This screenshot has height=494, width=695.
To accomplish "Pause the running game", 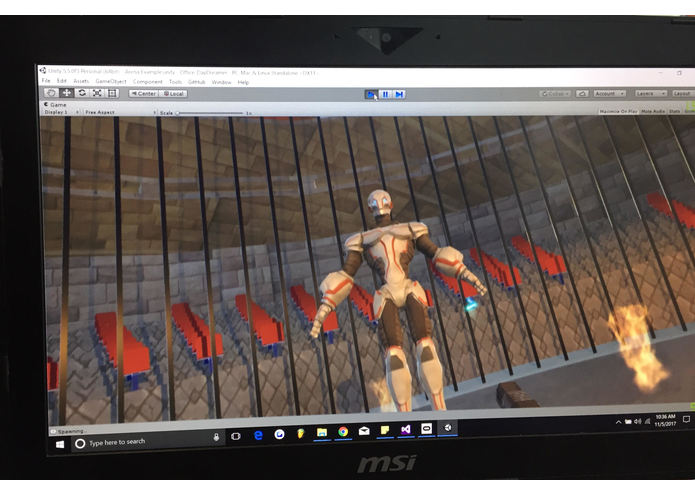I will 385,94.
